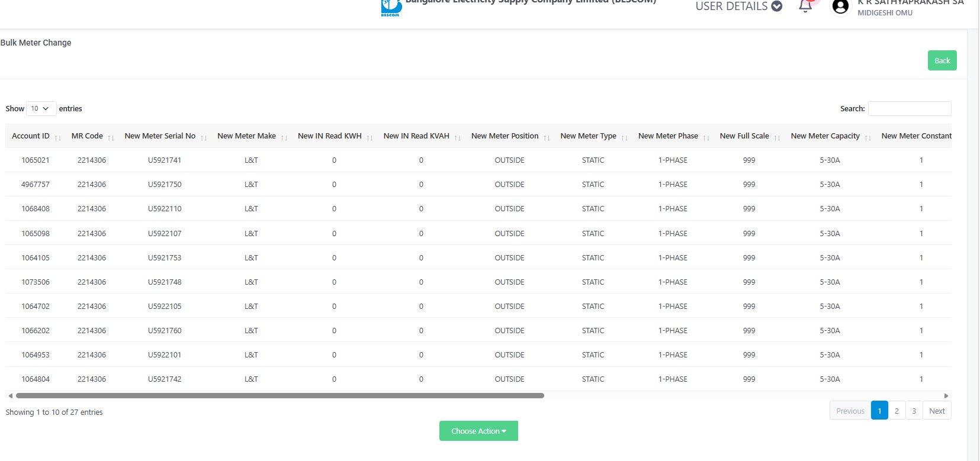Click the Search input field

click(x=909, y=109)
